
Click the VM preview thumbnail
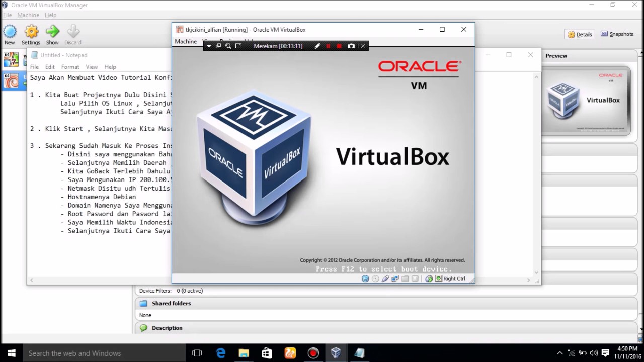[586, 101]
